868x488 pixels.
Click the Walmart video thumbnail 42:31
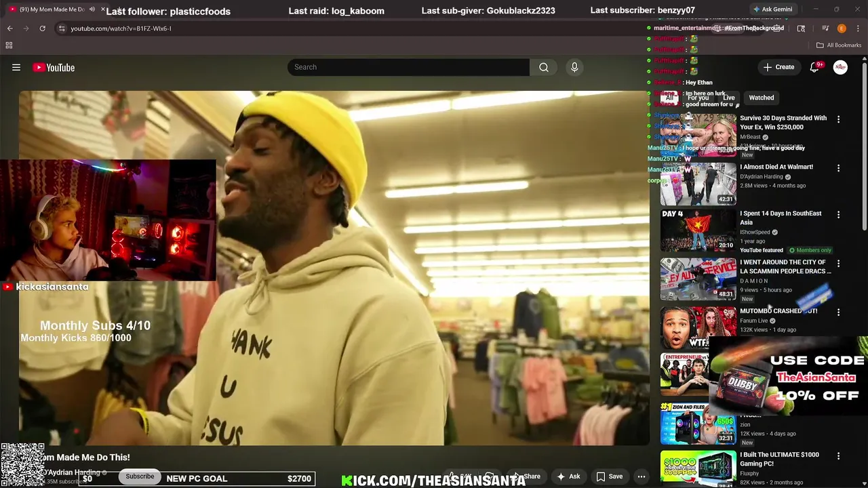(x=698, y=184)
